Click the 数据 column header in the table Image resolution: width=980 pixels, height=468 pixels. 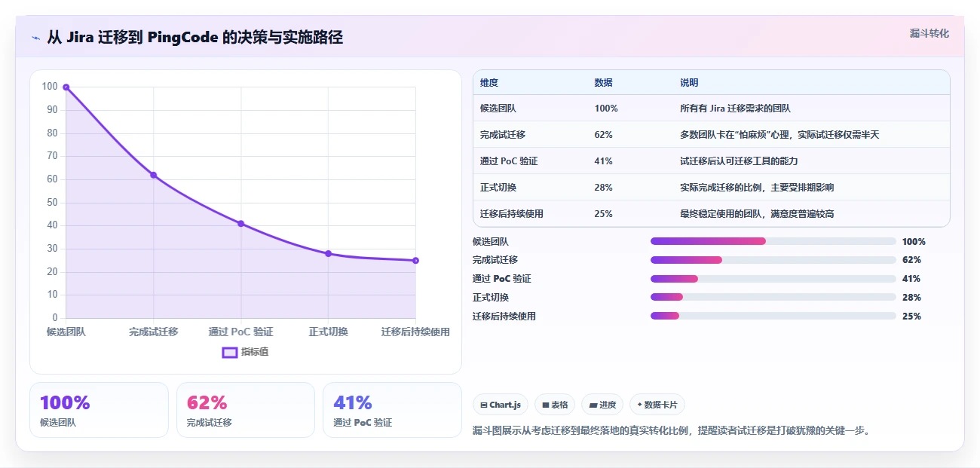[x=604, y=83]
